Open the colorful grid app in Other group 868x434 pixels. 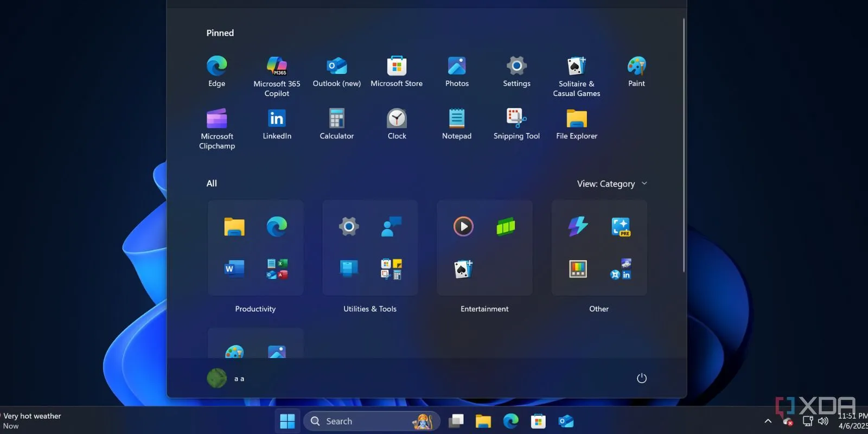coord(578,269)
